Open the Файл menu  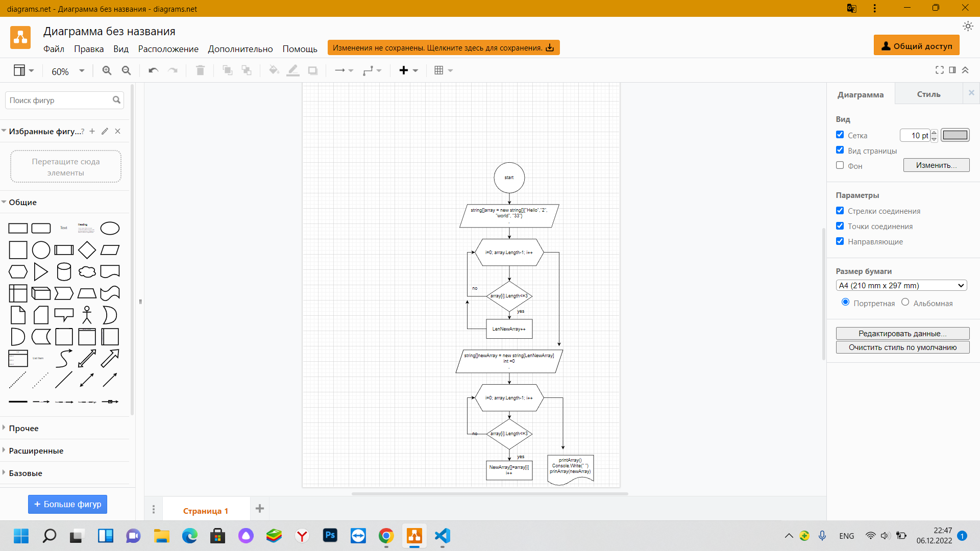click(x=54, y=49)
